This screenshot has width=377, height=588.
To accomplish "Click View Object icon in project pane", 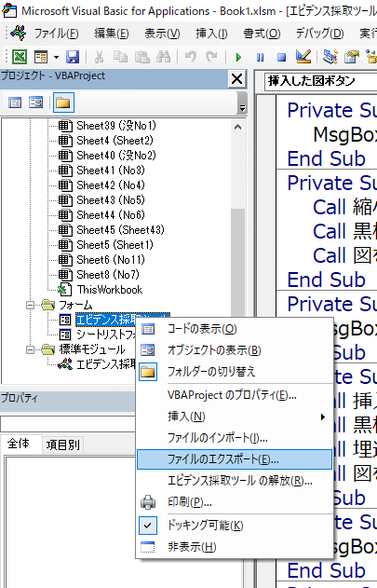I will point(36,103).
